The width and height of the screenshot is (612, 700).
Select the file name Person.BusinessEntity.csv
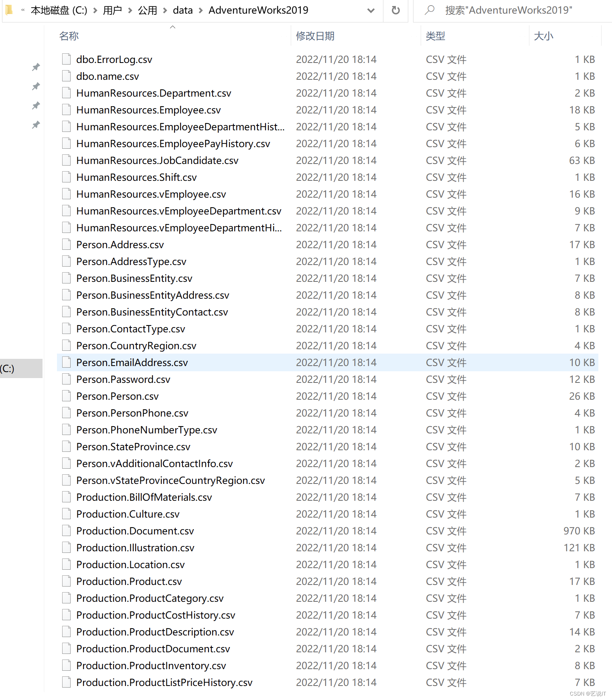134,278
